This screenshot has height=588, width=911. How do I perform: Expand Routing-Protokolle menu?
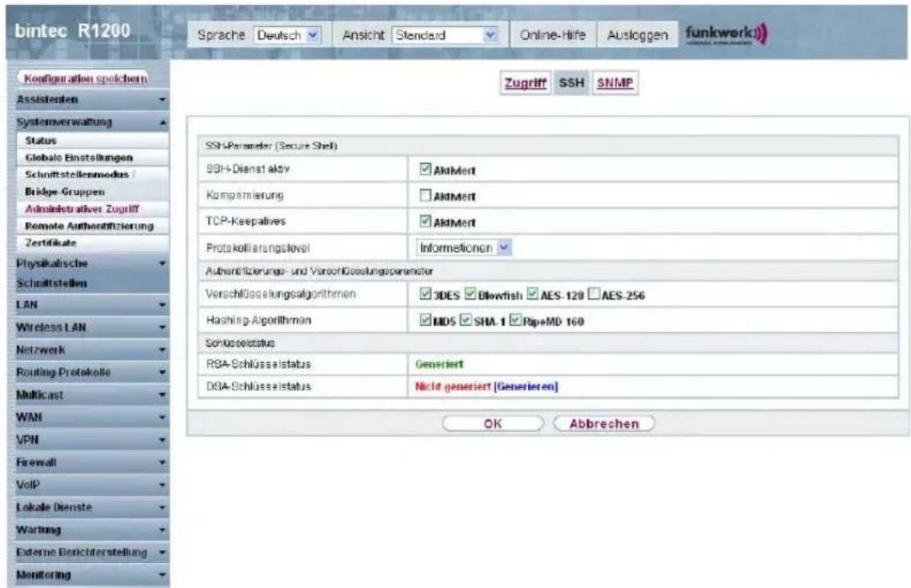(x=91, y=372)
